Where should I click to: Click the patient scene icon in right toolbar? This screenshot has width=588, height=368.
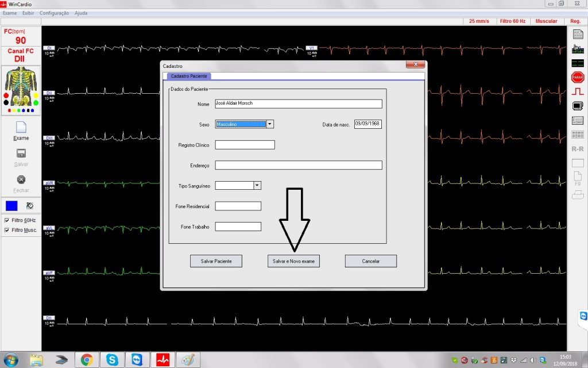(x=578, y=49)
